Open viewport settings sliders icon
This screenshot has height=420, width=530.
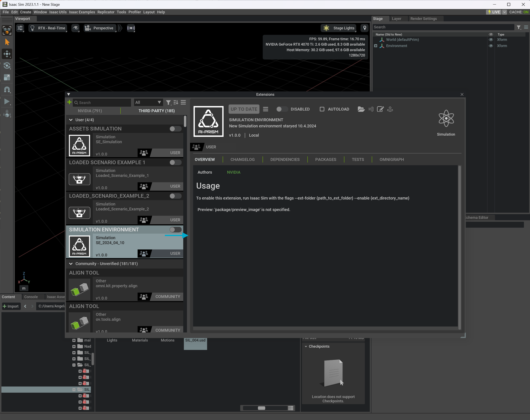click(x=20, y=28)
